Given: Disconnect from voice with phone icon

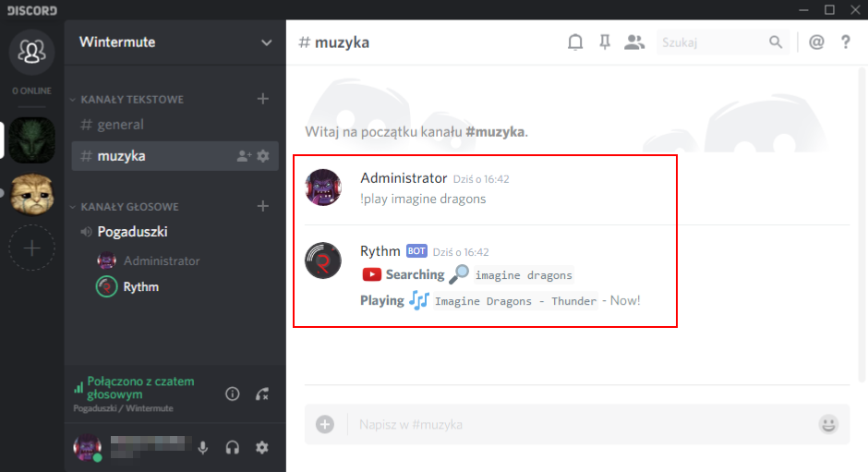Looking at the screenshot, I should point(262,393).
